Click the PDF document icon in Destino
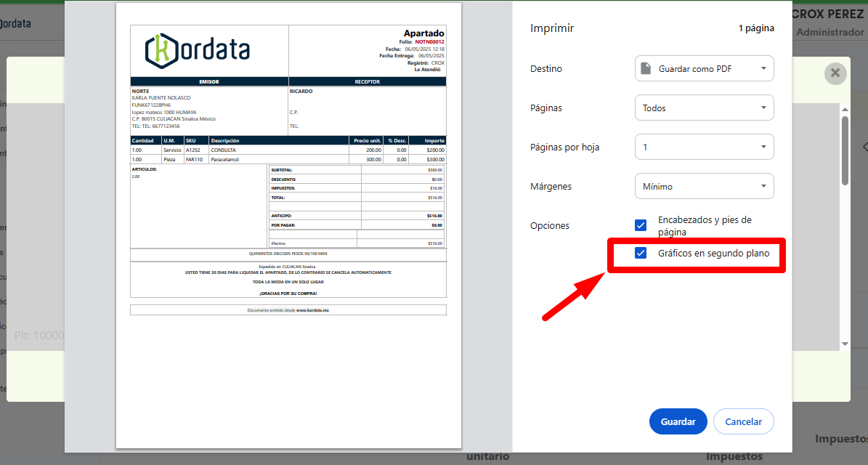Screen dimensions: 868x465 coord(645,69)
